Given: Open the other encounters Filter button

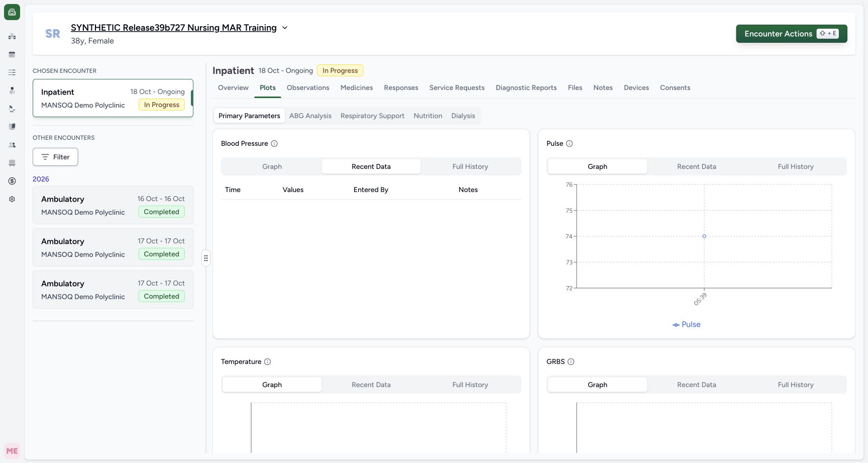Looking at the screenshot, I should (55, 157).
